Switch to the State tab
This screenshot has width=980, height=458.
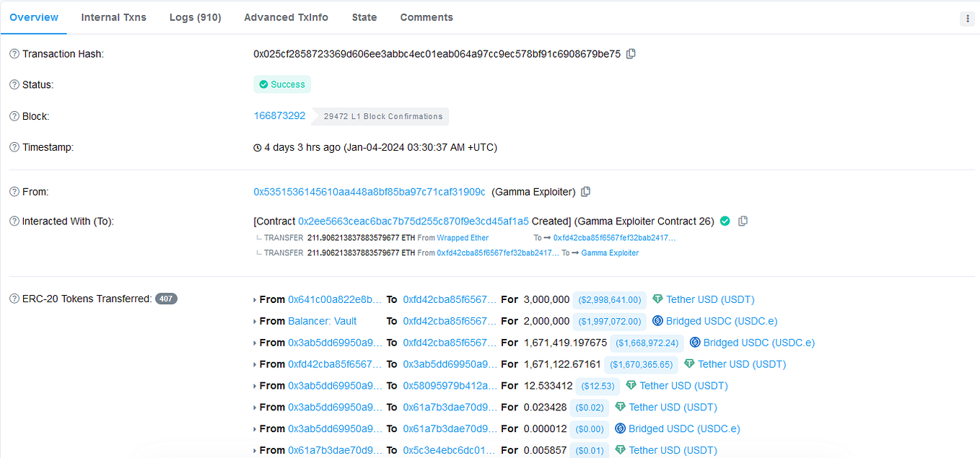click(364, 17)
